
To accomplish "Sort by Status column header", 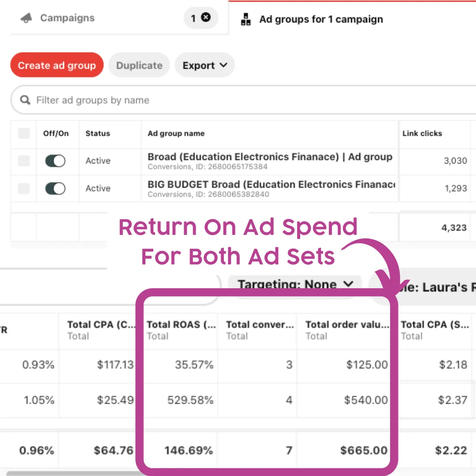I will coord(98,133).
